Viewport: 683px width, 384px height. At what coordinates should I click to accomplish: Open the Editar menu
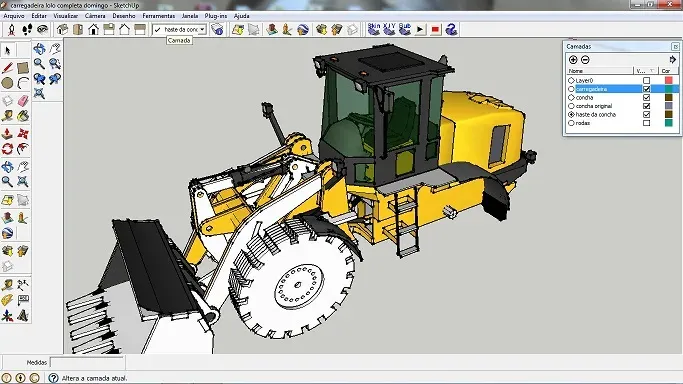click(x=39, y=16)
